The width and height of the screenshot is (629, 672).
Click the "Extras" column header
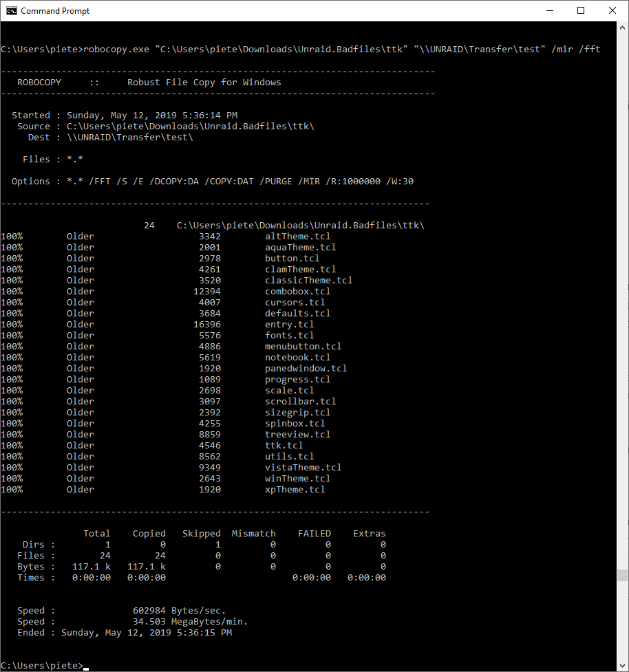coord(369,533)
